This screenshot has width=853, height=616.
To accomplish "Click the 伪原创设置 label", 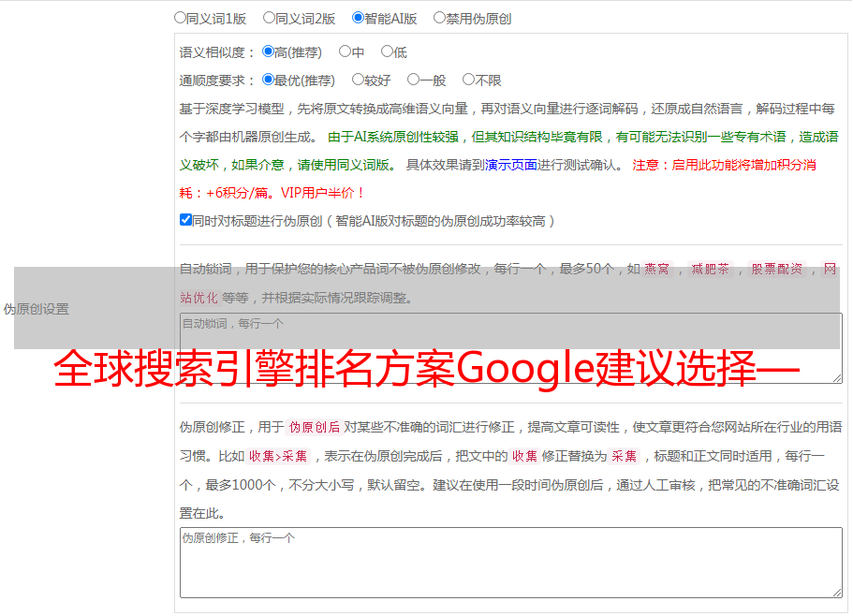I will (x=37, y=309).
